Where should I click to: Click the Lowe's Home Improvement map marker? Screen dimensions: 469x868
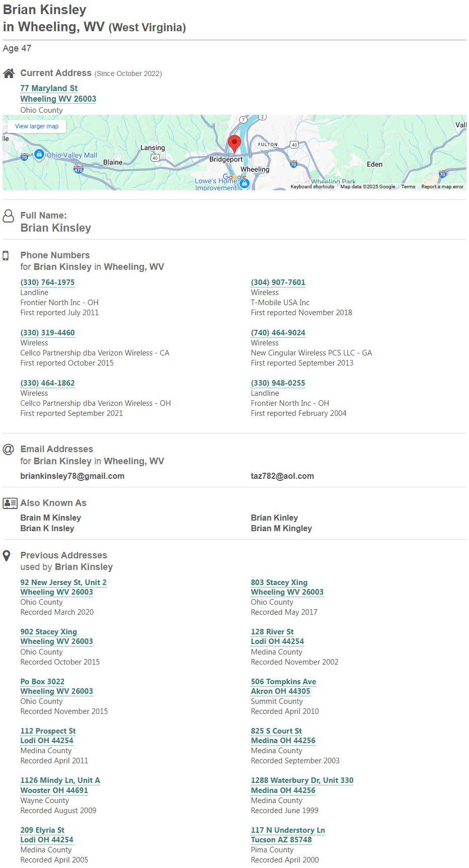[245, 184]
